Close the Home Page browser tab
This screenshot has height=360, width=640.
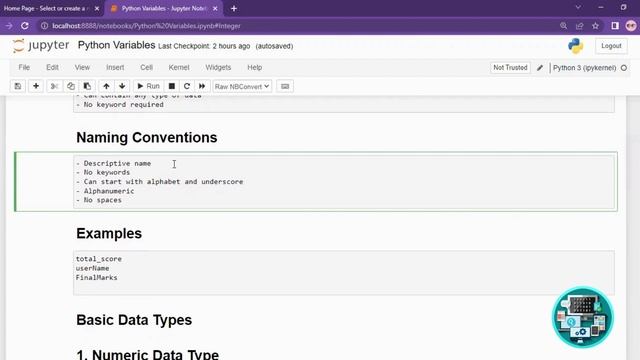[x=97, y=8]
